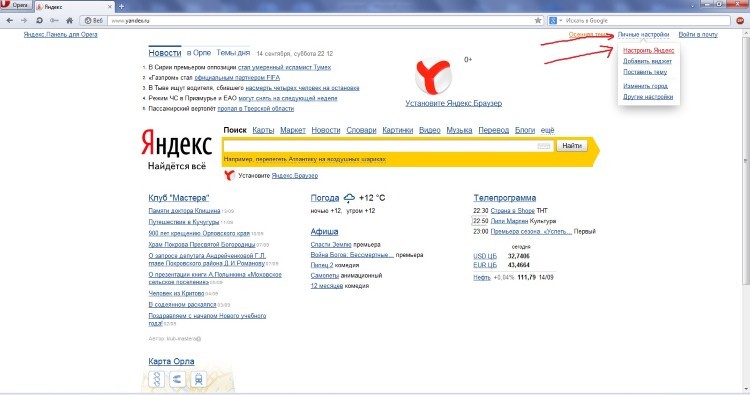Select Другие настройки from the menu
The width and height of the screenshot is (750, 395).
coord(648,97)
